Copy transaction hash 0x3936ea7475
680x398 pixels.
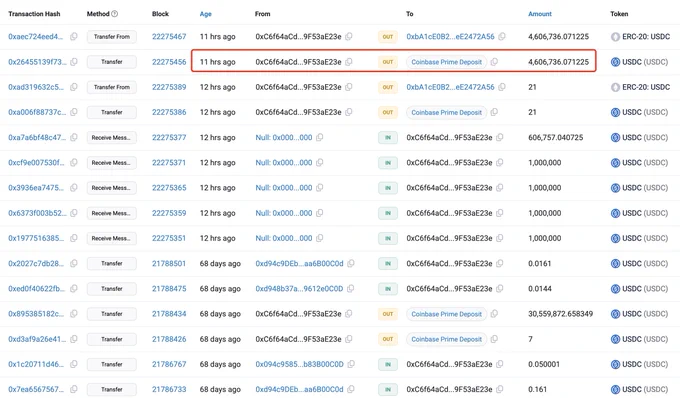pos(74,188)
